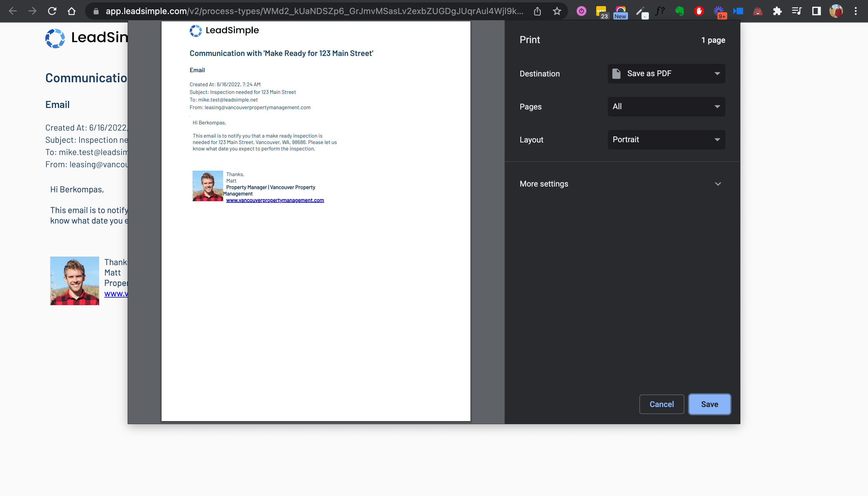Click 'Hi Berkompas,' on the background page
Viewport: 868px width, 496px height.
(77, 190)
